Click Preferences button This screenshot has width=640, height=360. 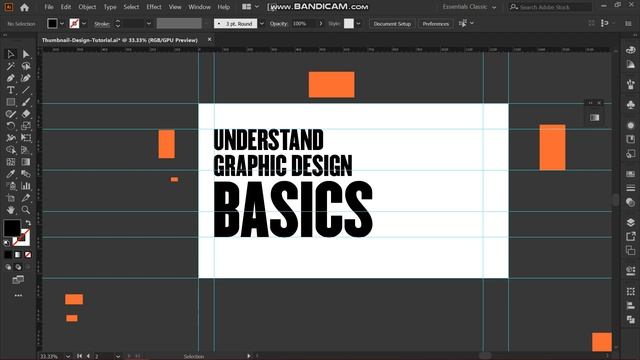436,24
